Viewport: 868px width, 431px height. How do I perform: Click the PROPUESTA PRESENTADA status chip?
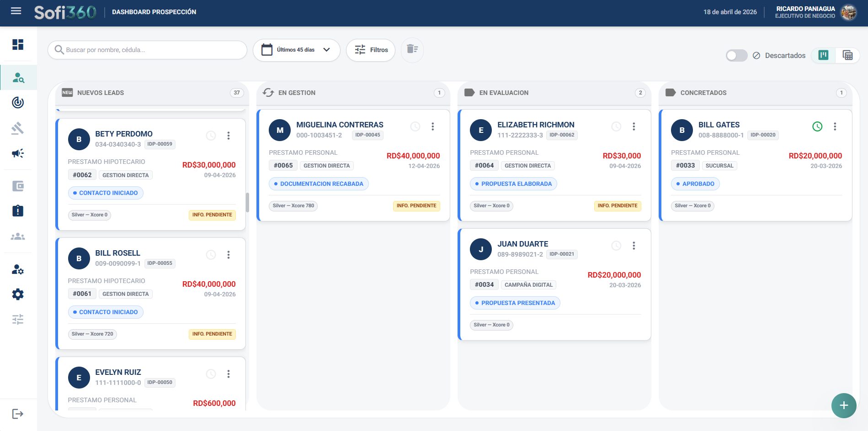[515, 303]
